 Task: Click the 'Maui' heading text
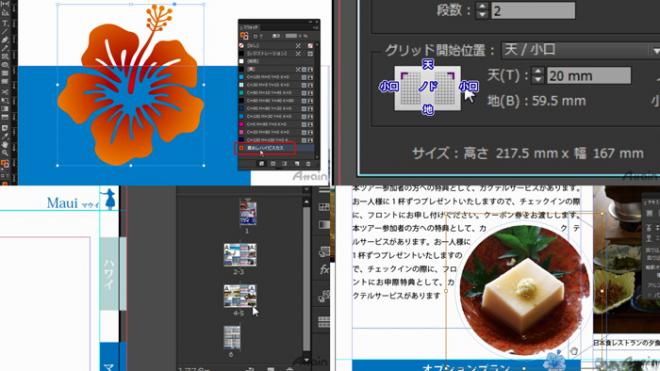62,203
